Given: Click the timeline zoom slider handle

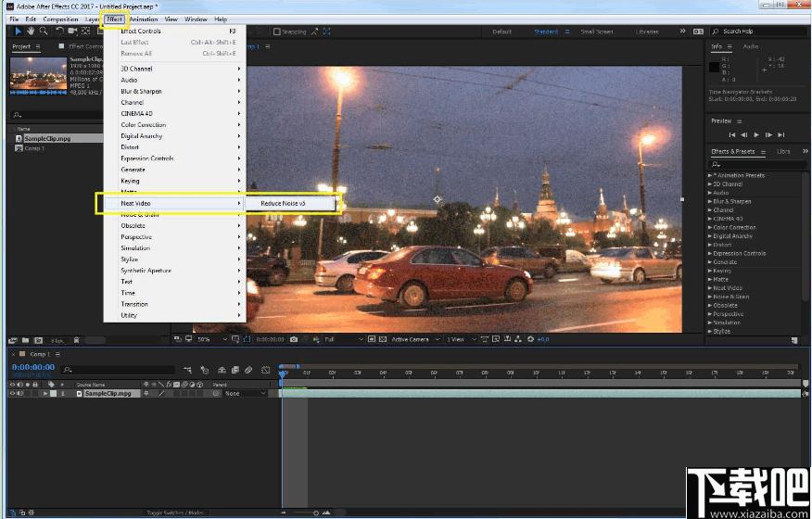Looking at the screenshot, I should 316,513.
